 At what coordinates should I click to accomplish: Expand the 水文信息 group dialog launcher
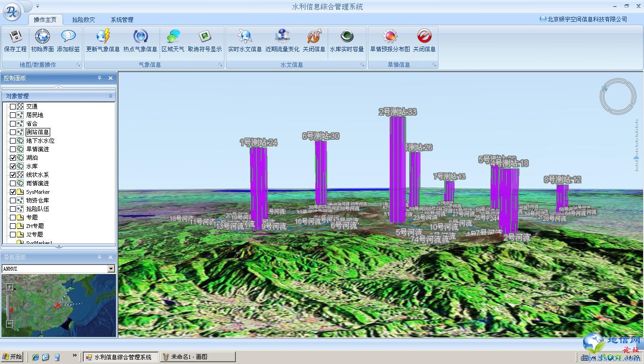click(363, 65)
